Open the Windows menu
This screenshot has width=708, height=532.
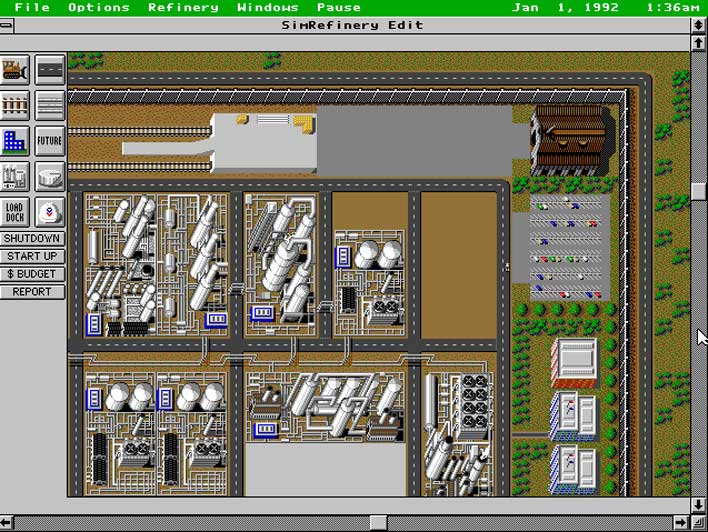coord(268,8)
